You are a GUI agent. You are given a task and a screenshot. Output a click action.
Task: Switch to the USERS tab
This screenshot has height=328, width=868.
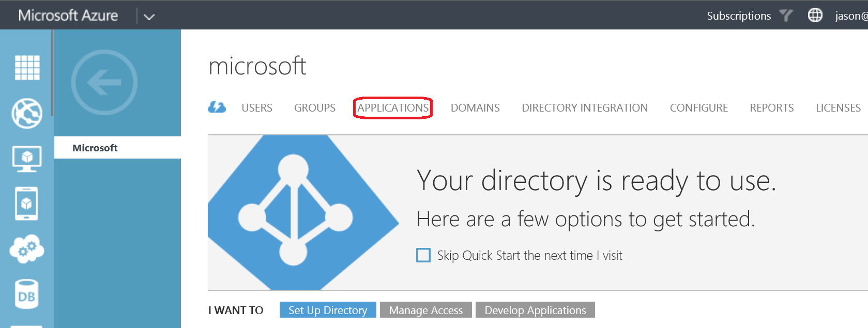pyautogui.click(x=257, y=108)
